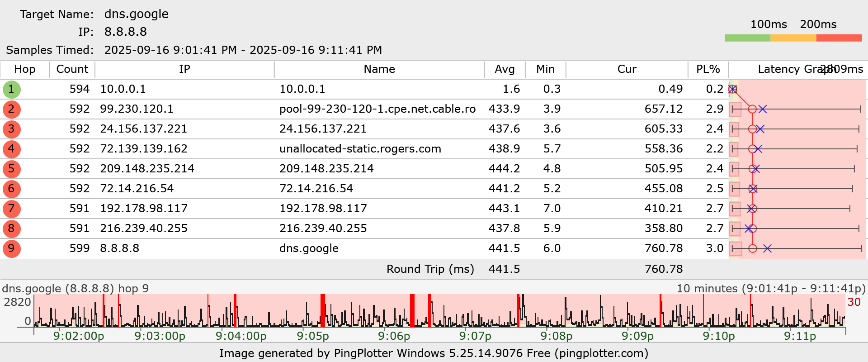Click the green hop 1 circle icon
Viewport: 868px width, 362px height.
12,89
